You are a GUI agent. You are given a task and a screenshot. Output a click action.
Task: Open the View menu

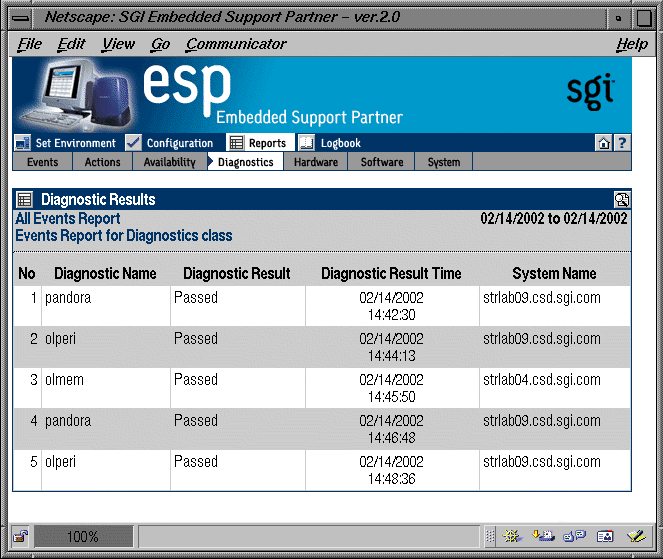(x=118, y=44)
